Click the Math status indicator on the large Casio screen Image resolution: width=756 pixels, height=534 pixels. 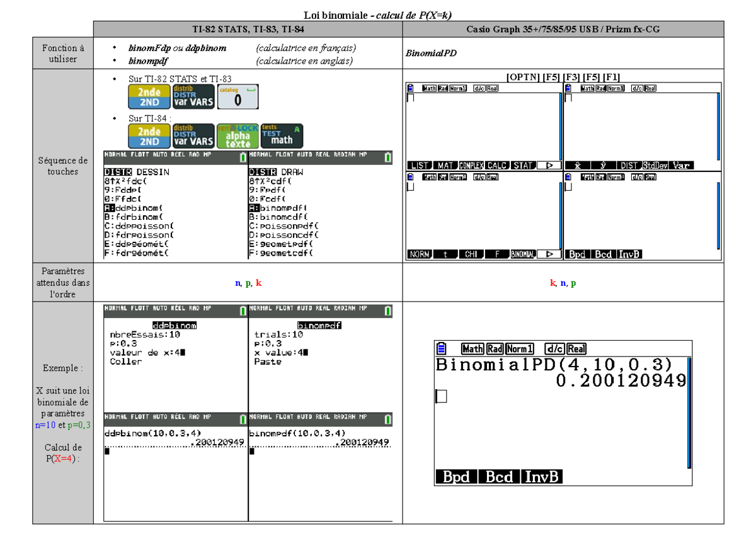point(472,349)
